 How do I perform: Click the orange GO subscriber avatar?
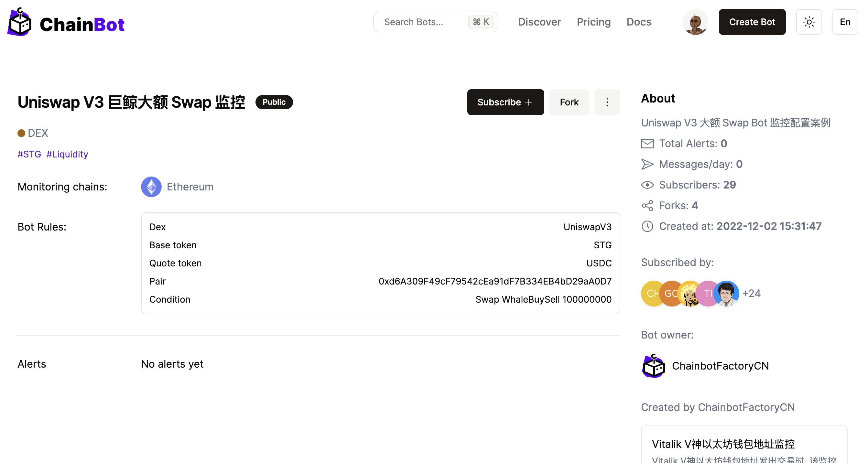pyautogui.click(x=670, y=294)
